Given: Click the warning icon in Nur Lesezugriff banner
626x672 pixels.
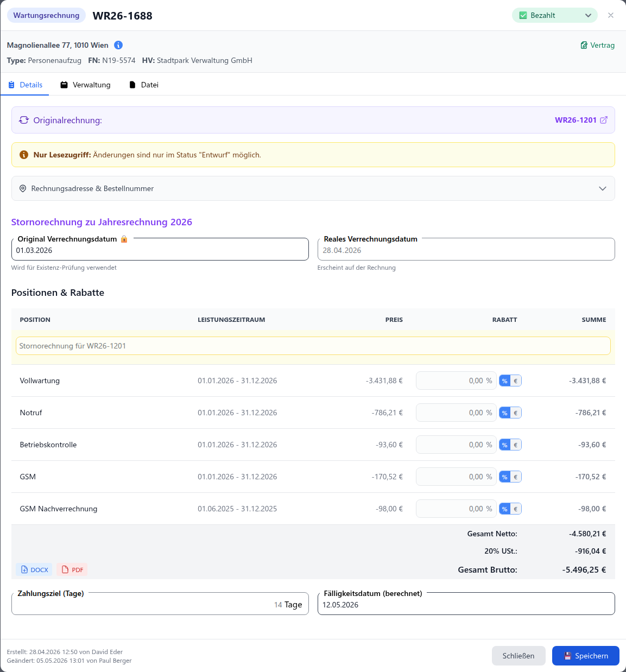Looking at the screenshot, I should [x=24, y=155].
